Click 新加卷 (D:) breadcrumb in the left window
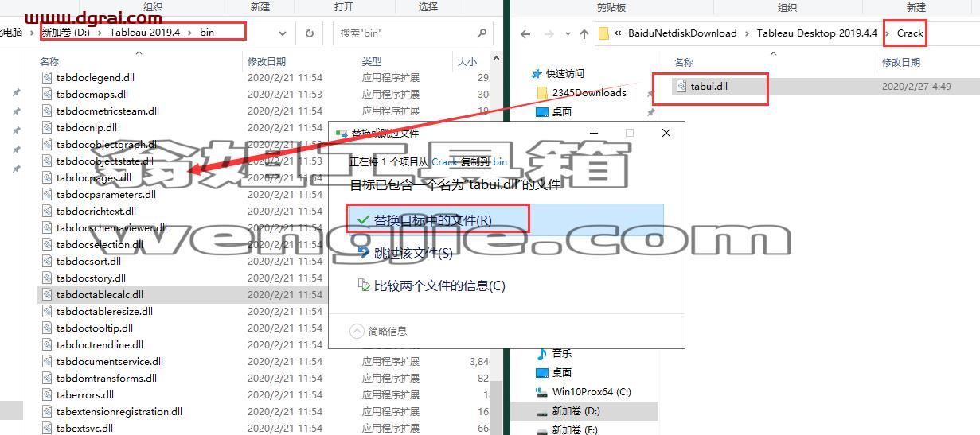This screenshot has height=435, width=980. pos(66,33)
